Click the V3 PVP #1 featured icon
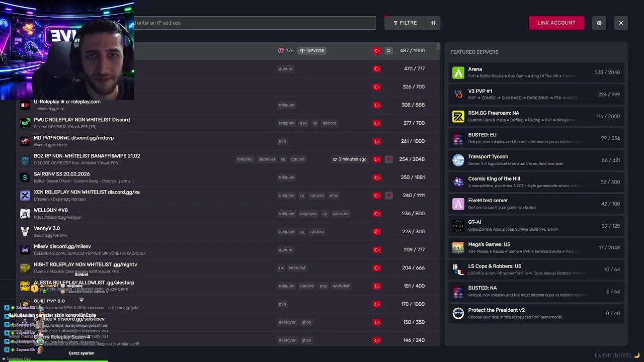 458,94
